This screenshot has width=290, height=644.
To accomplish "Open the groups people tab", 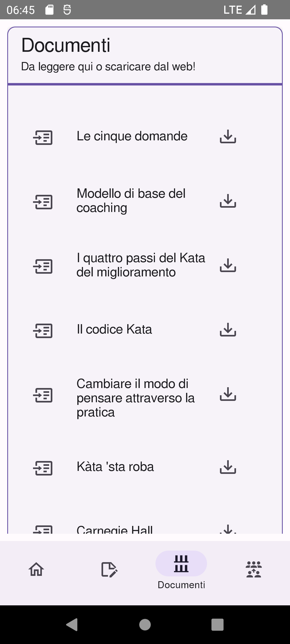I will click(x=254, y=569).
